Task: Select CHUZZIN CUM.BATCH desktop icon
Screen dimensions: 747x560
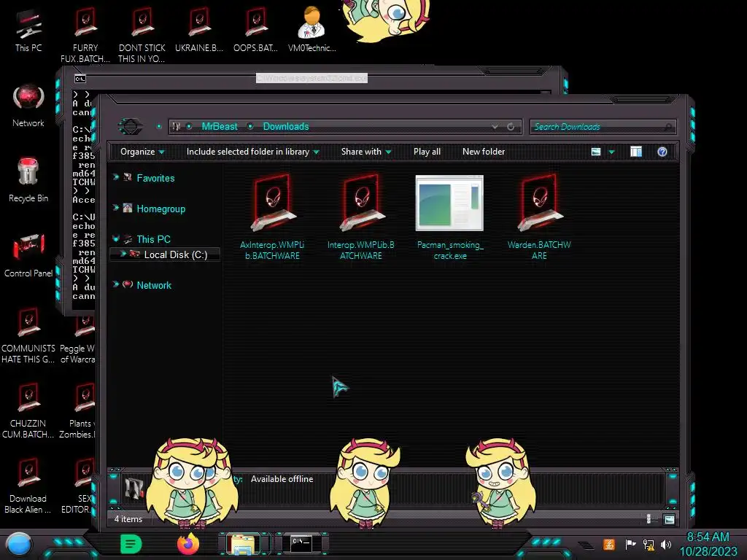Action: [28, 411]
